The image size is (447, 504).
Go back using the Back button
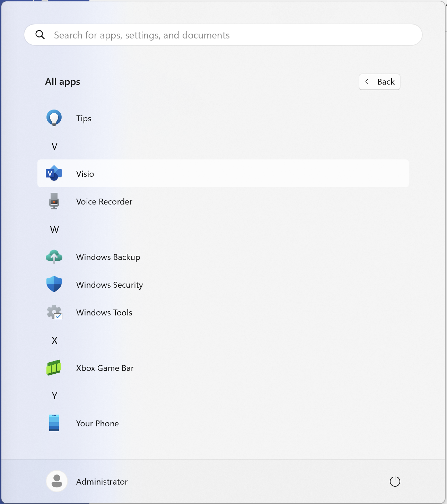pos(379,82)
